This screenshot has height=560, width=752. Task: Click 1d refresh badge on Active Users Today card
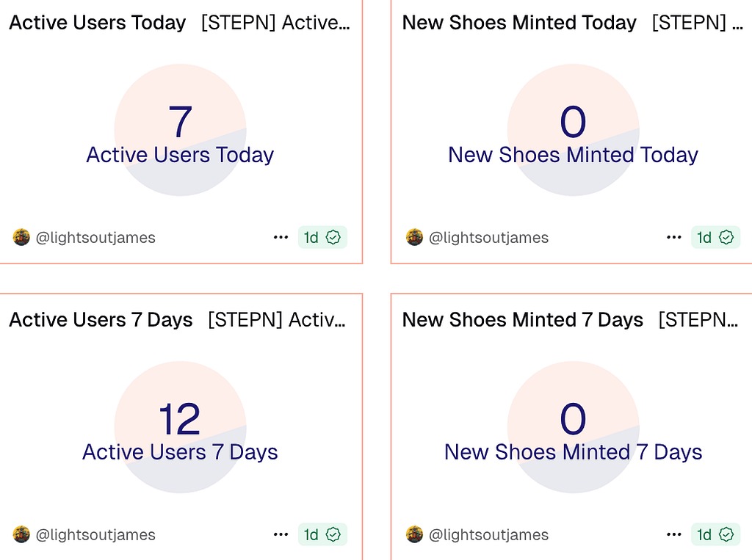click(322, 237)
